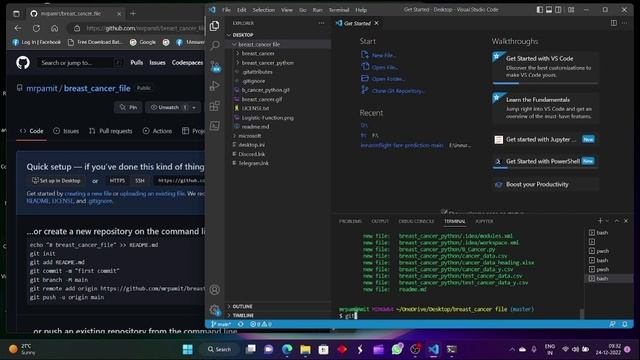Toggle secondary sidebar layout icon
This screenshot has height=360, width=640.
(x=558, y=10)
